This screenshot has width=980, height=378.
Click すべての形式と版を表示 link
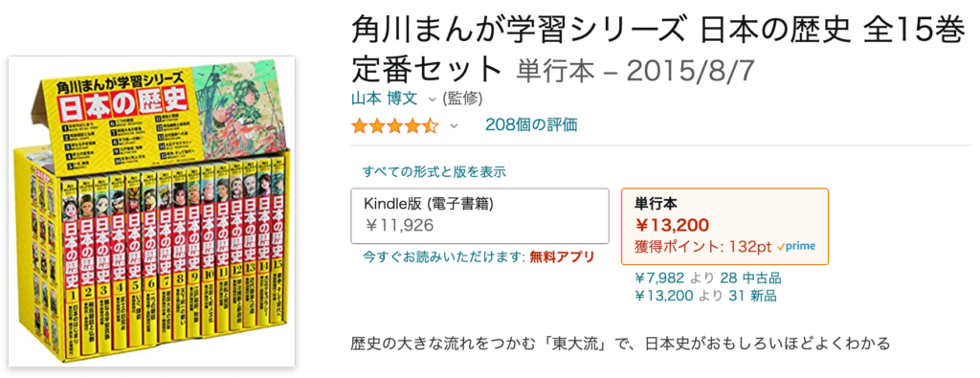(434, 172)
